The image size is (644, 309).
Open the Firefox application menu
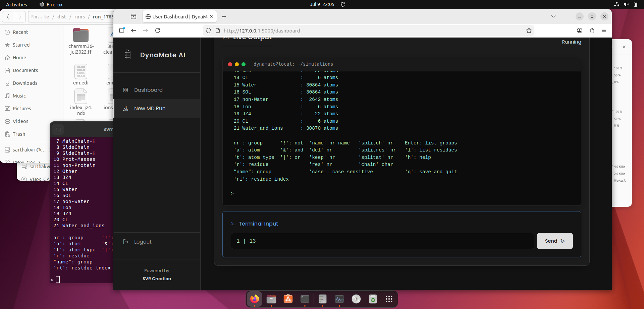coord(604,30)
